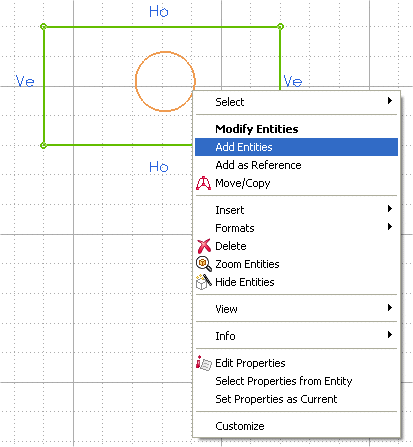The height and width of the screenshot is (447, 413).
Task: Choose Add Entities from context menu
Action: pos(296,147)
